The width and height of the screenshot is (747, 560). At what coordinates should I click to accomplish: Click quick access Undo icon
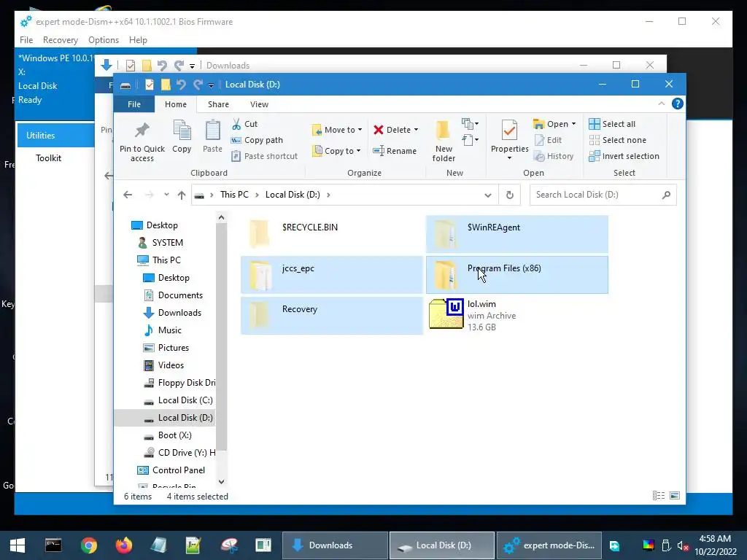pos(181,85)
